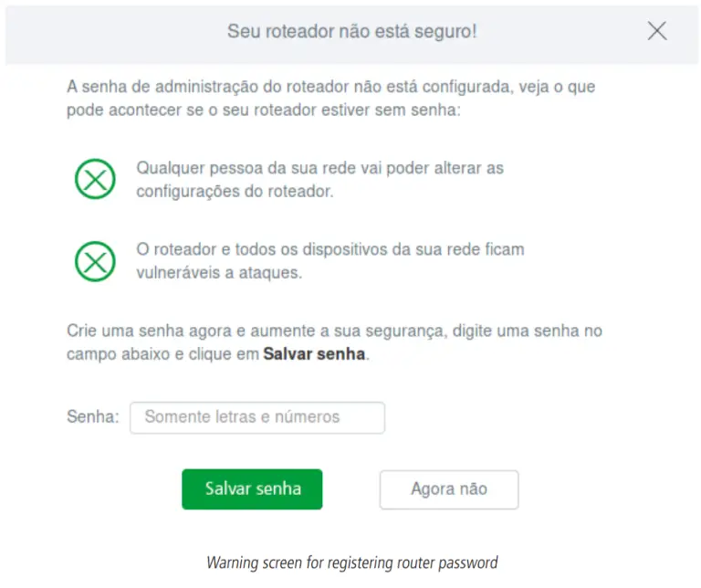Click the text 'vulneráveis a ataques.'
The width and height of the screenshot is (701, 588).
pos(219,272)
